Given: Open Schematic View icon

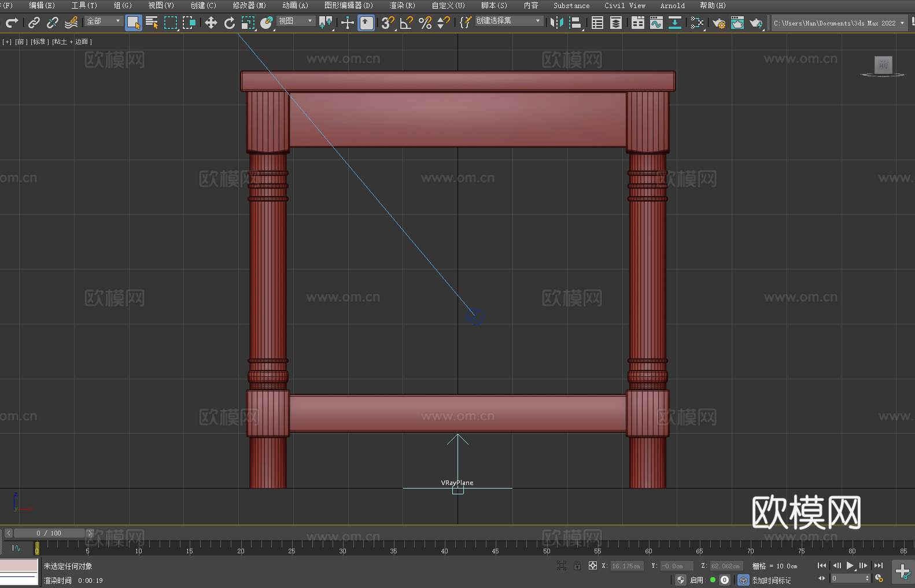Looking at the screenshot, I should 675,23.
